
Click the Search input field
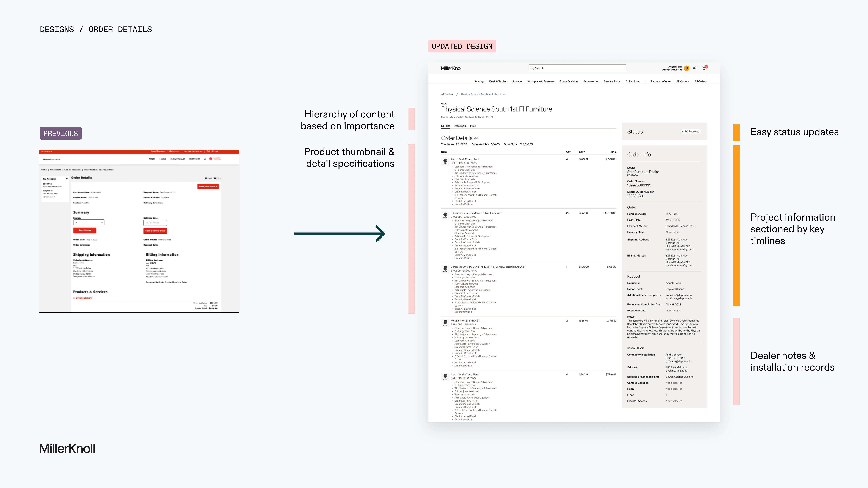click(577, 68)
